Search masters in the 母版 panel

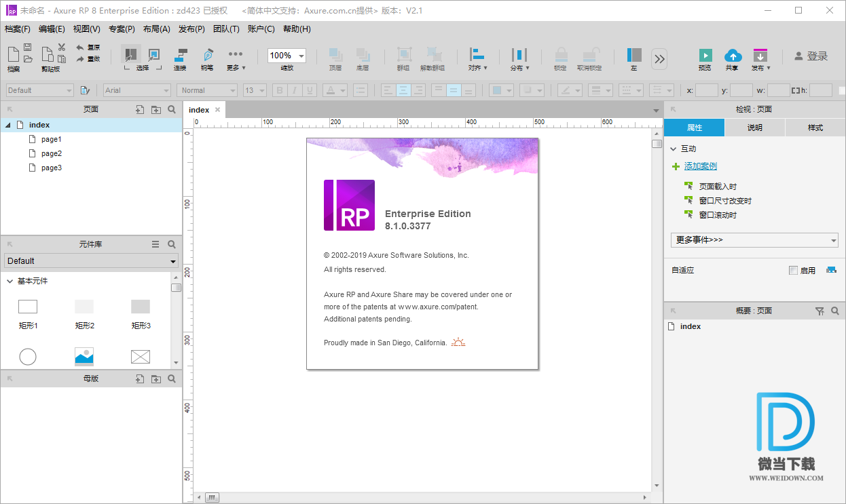172,379
